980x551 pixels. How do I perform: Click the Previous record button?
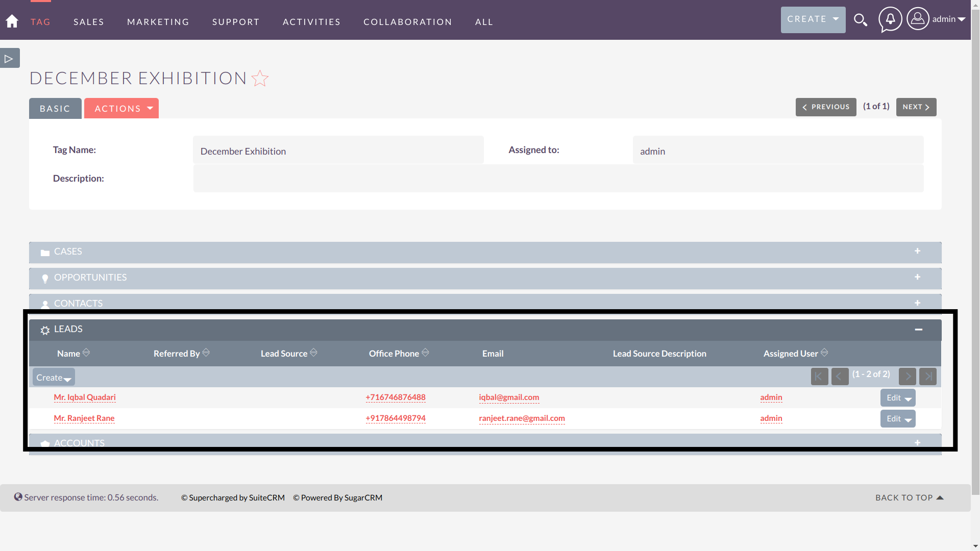coord(826,107)
